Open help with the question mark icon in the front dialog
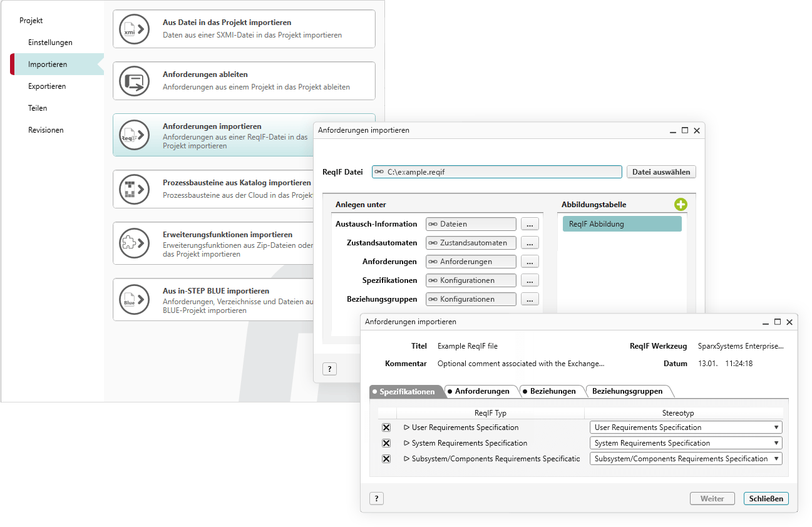The width and height of the screenshot is (812, 527). coord(376,498)
